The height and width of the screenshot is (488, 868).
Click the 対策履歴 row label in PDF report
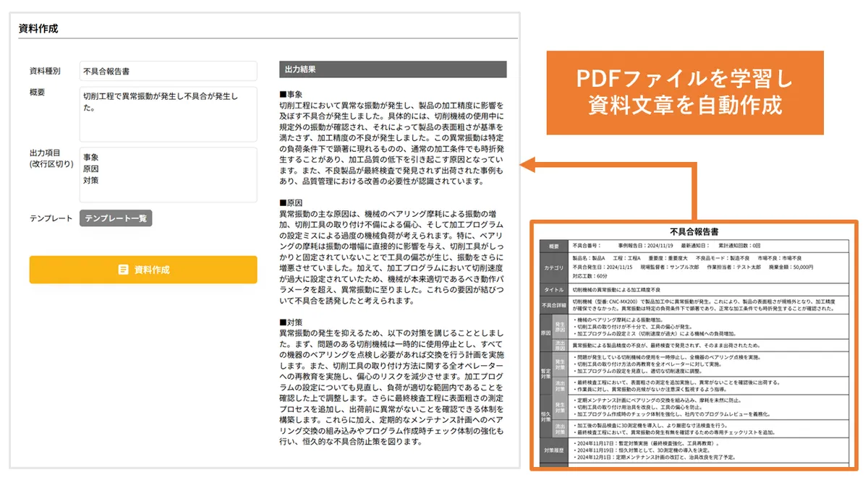click(554, 449)
